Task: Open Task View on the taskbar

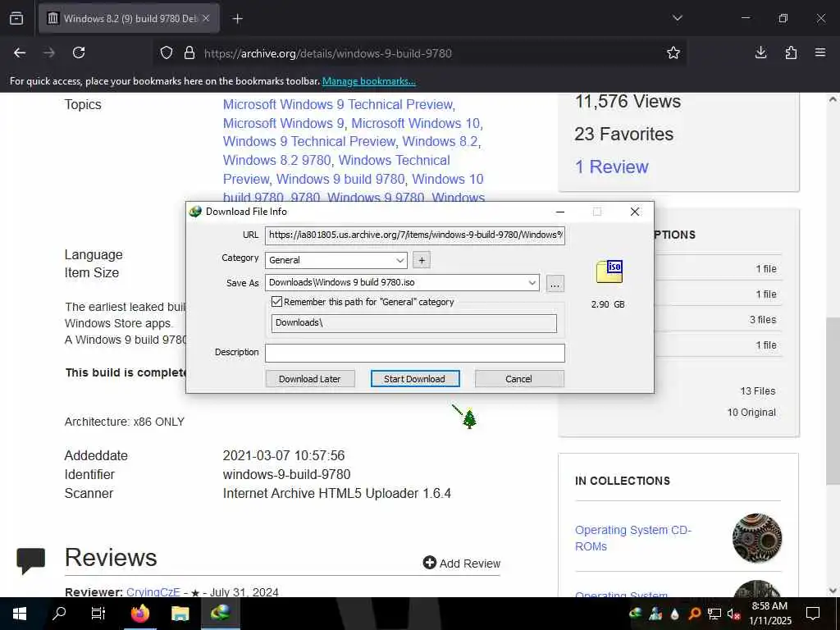Action: pos(98,614)
